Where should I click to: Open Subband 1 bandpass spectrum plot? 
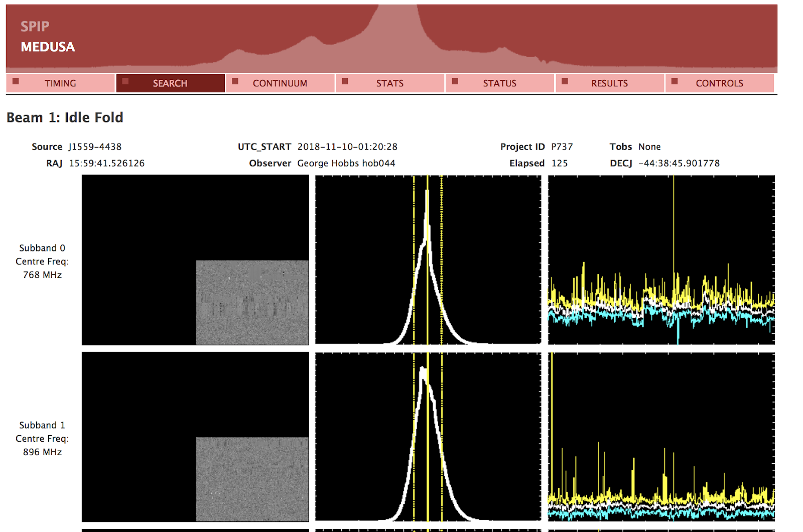coord(661,437)
